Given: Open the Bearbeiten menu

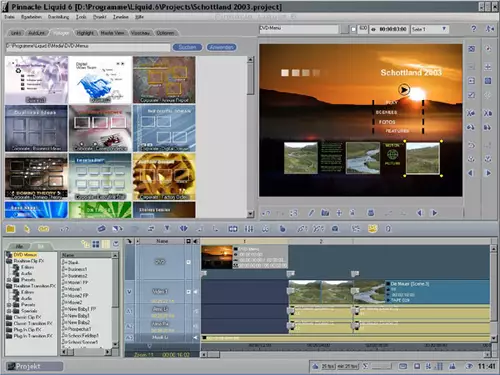Looking at the screenshot, I should coord(31,17).
